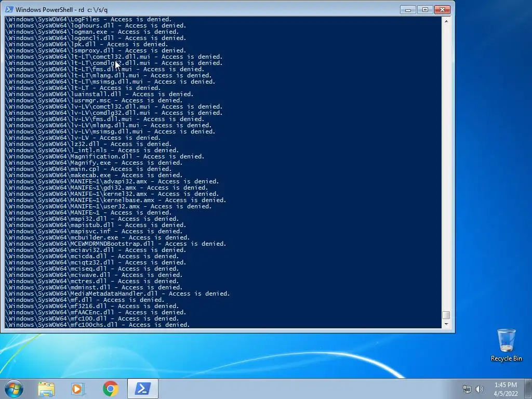Click the mctres.dll line

pos(92,281)
